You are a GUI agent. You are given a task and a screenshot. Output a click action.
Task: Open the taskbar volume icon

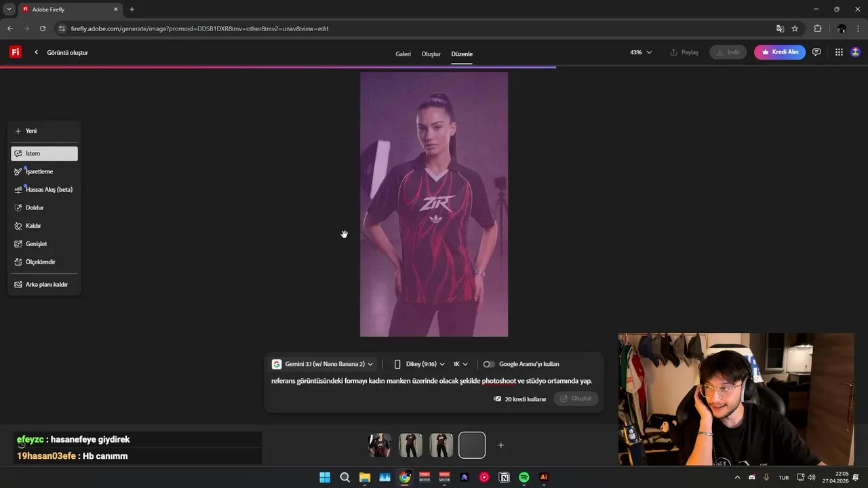tap(812, 477)
